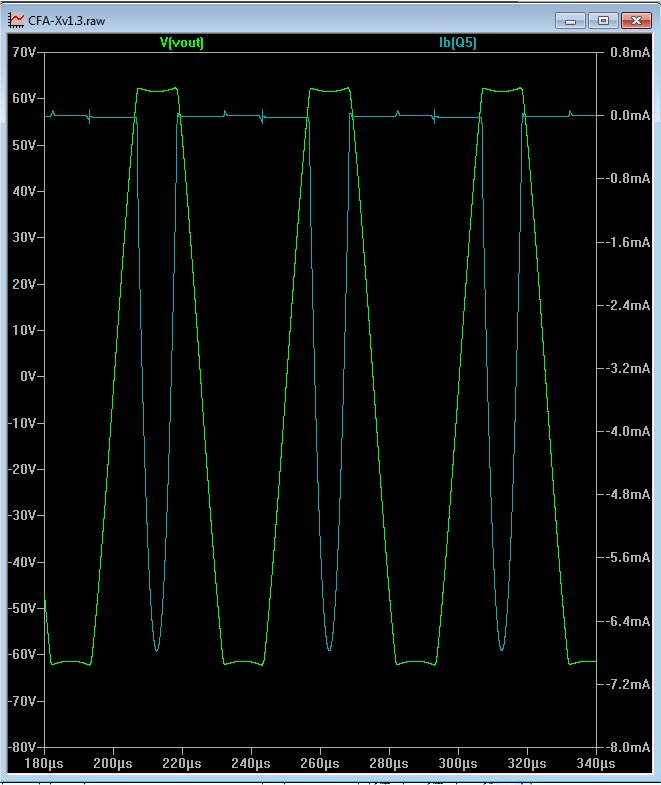Click the -2.4mA right axis label
This screenshot has width=661, height=785.
point(628,305)
